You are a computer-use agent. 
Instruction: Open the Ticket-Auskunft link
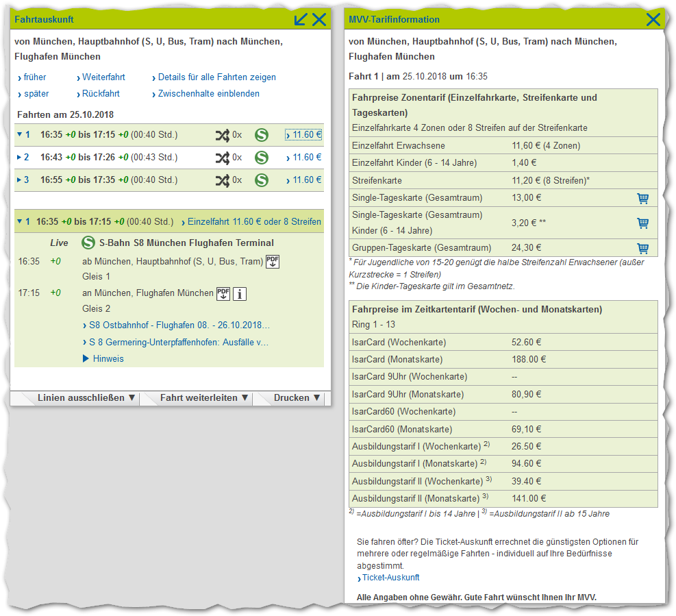click(x=388, y=578)
